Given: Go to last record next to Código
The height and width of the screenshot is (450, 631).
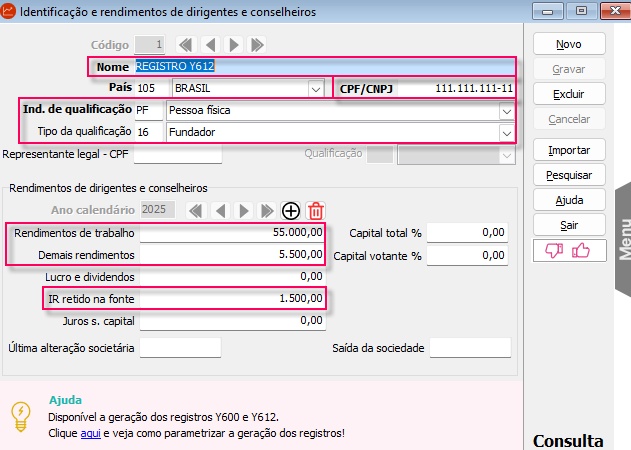Looking at the screenshot, I should coord(257,45).
